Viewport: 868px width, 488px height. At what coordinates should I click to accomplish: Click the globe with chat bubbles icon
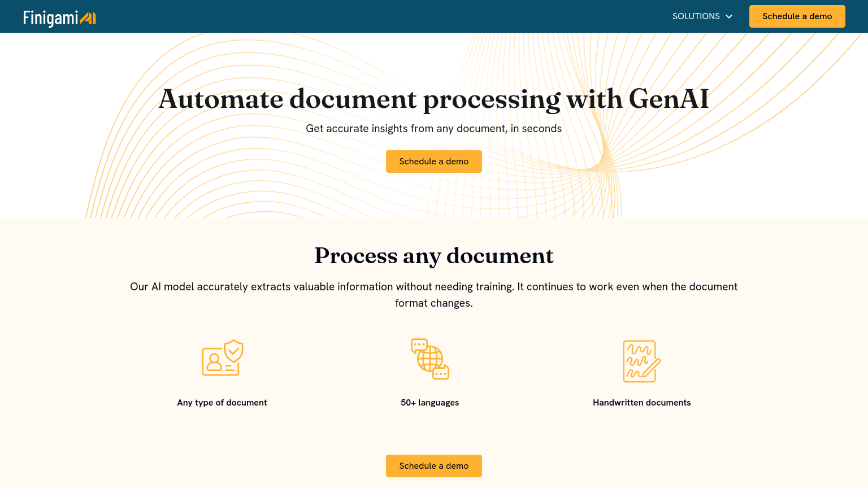(x=430, y=359)
